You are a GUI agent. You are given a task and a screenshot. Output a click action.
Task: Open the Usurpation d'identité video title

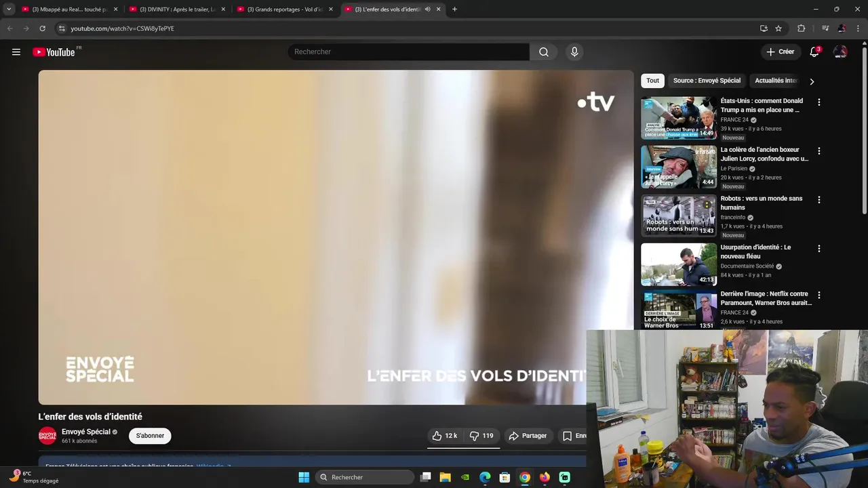(755, 252)
